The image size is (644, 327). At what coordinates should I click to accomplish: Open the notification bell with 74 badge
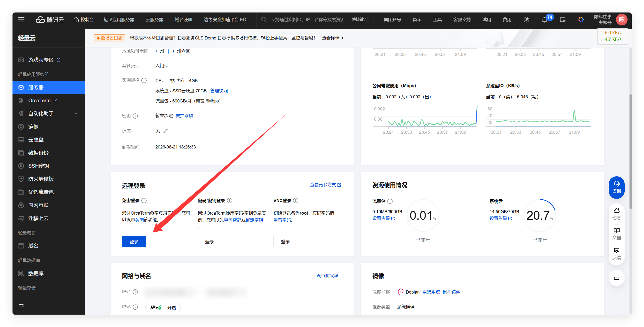[545, 20]
